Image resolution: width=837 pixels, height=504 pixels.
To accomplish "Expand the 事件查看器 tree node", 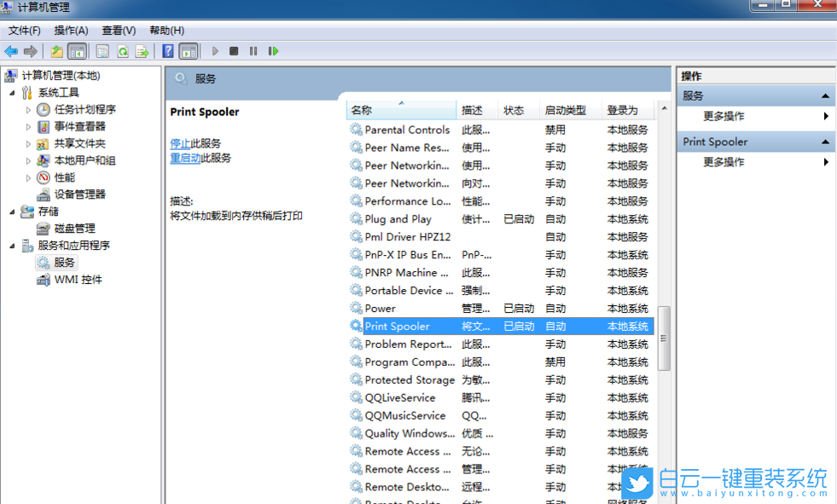I will click(x=28, y=127).
